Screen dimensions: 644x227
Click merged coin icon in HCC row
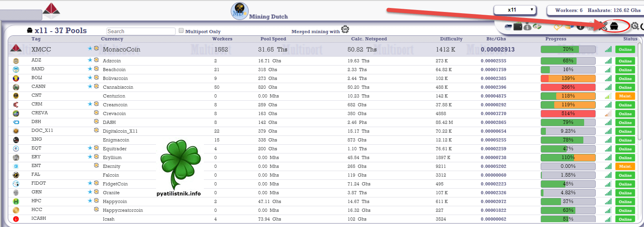pyautogui.click(x=96, y=209)
